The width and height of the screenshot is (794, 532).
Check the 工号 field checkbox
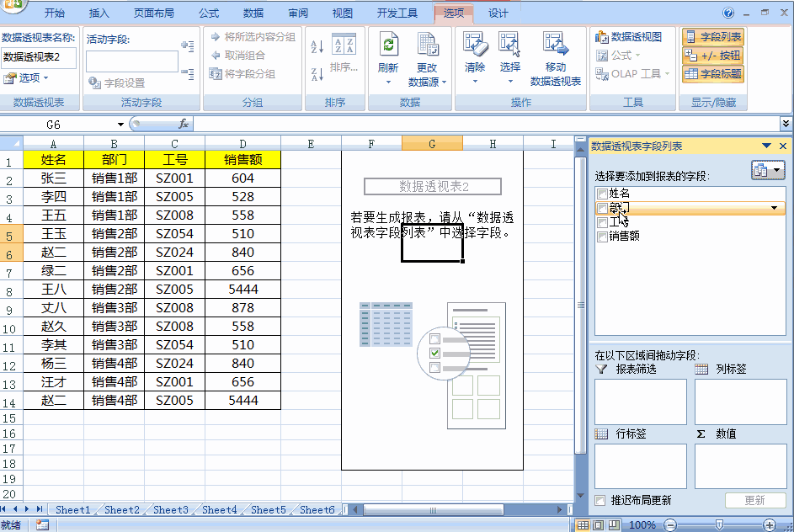602,222
